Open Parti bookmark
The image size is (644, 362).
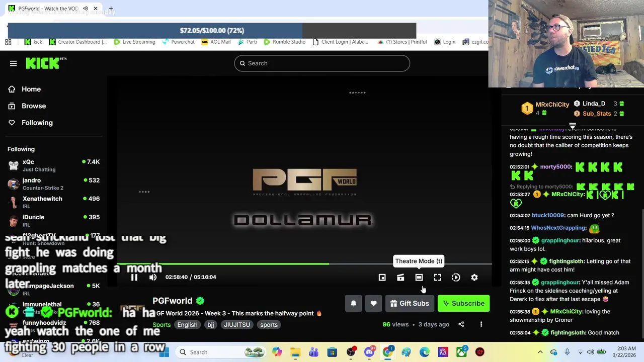[x=247, y=42]
